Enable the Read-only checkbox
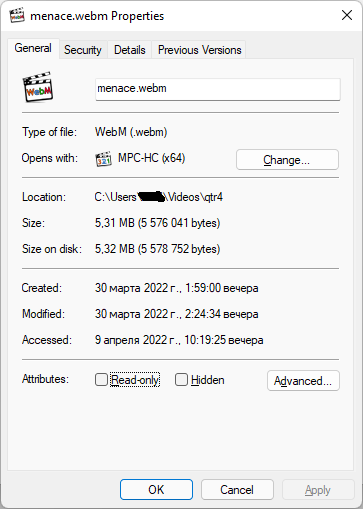 [x=101, y=379]
